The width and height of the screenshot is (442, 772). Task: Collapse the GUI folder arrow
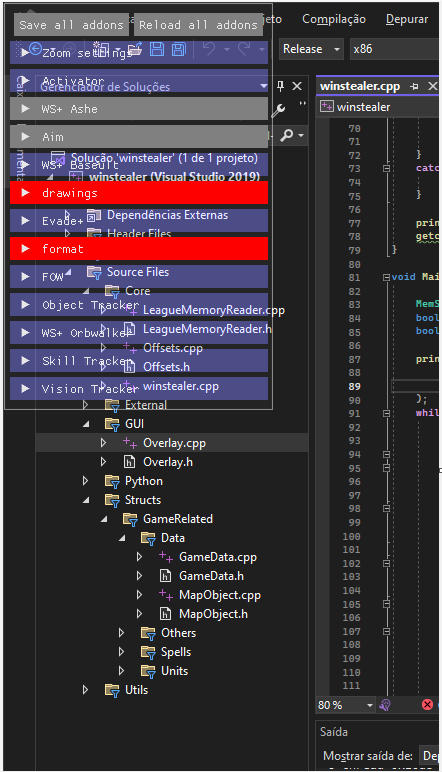(86, 424)
